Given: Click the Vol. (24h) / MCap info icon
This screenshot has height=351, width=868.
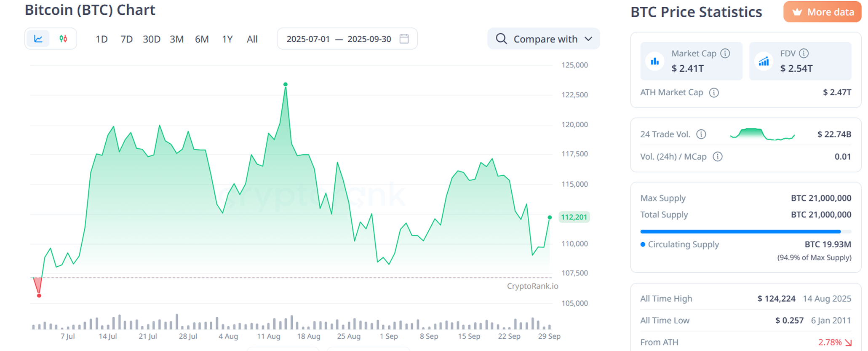Looking at the screenshot, I should click(x=718, y=157).
